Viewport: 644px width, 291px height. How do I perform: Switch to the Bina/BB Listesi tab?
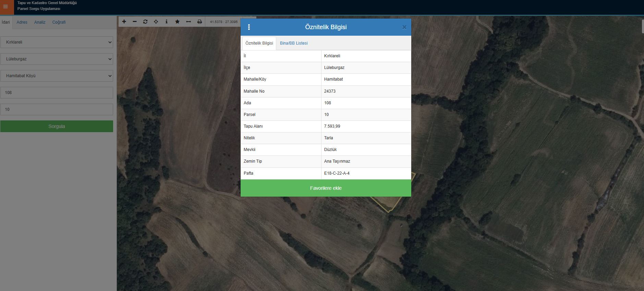click(294, 43)
